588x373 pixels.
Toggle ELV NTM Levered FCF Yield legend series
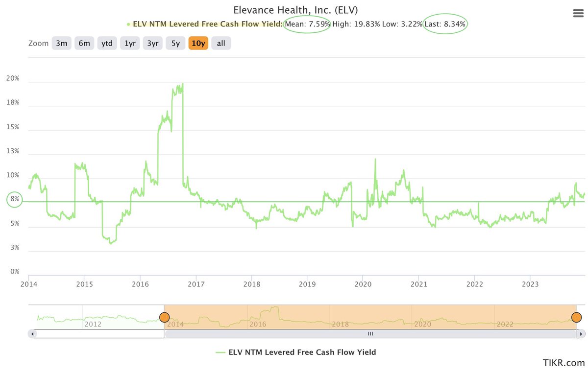click(295, 352)
